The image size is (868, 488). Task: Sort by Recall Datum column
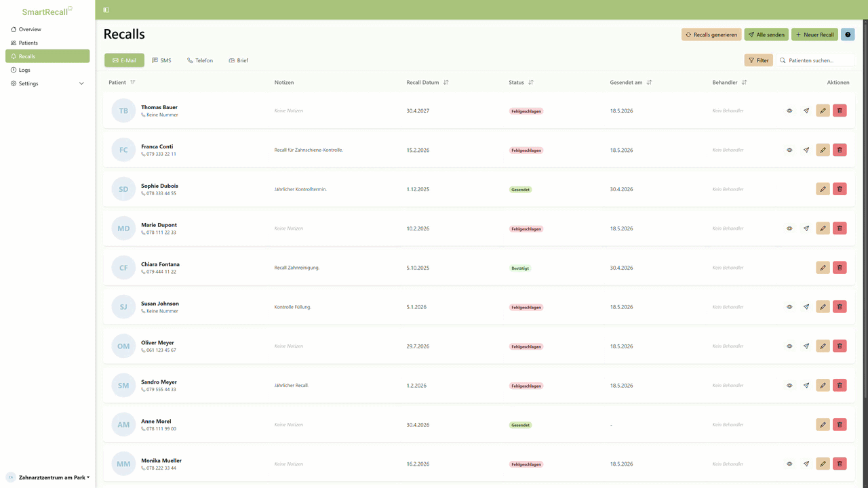pyautogui.click(x=446, y=83)
